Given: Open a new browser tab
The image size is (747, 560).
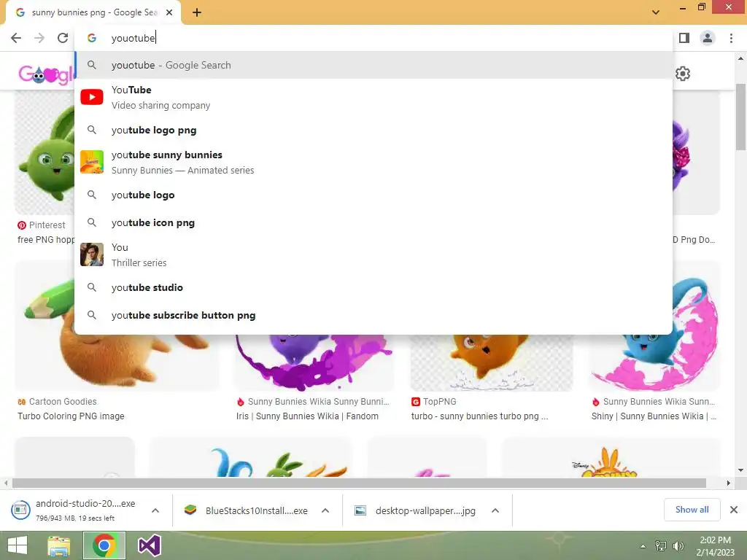Looking at the screenshot, I should tap(197, 12).
